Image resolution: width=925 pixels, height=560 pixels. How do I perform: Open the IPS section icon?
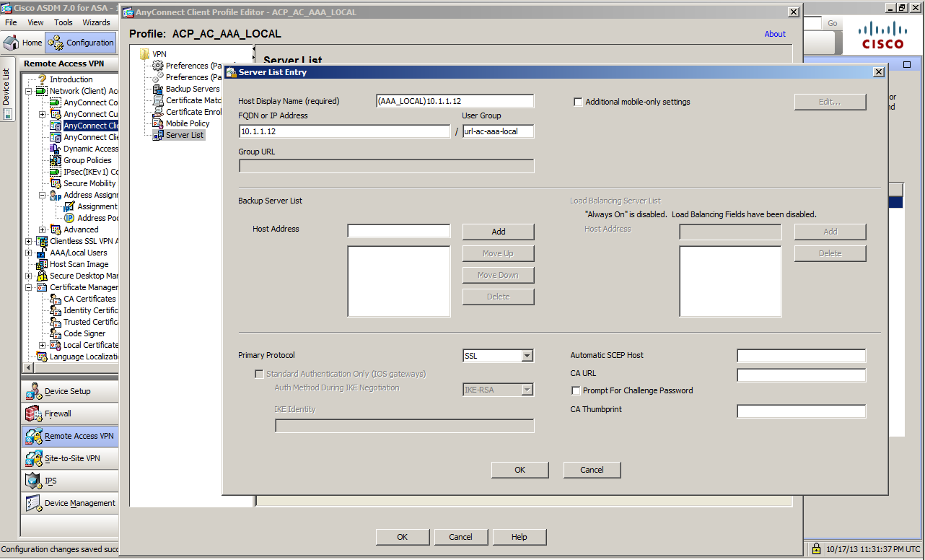click(x=33, y=481)
